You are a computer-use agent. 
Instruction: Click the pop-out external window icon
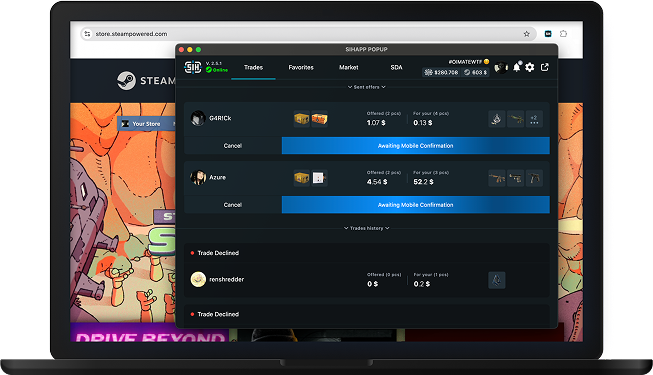coord(545,67)
